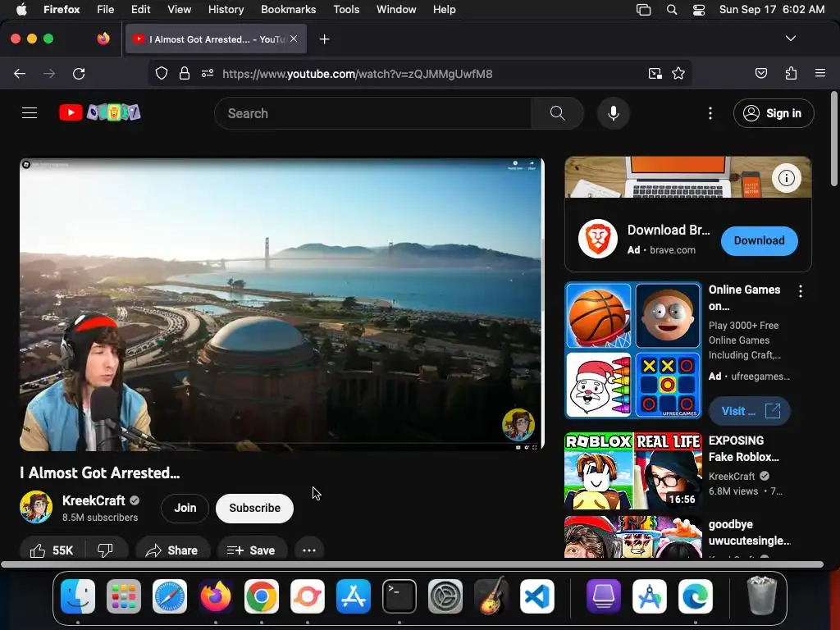The height and width of the screenshot is (630, 840).
Task: Click the Sign in button
Action: [x=774, y=113]
